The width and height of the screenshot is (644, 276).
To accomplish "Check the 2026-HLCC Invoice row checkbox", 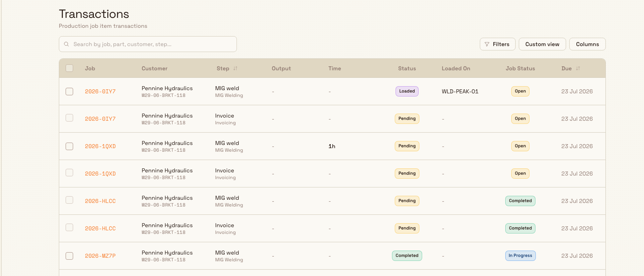I will pyautogui.click(x=70, y=228).
